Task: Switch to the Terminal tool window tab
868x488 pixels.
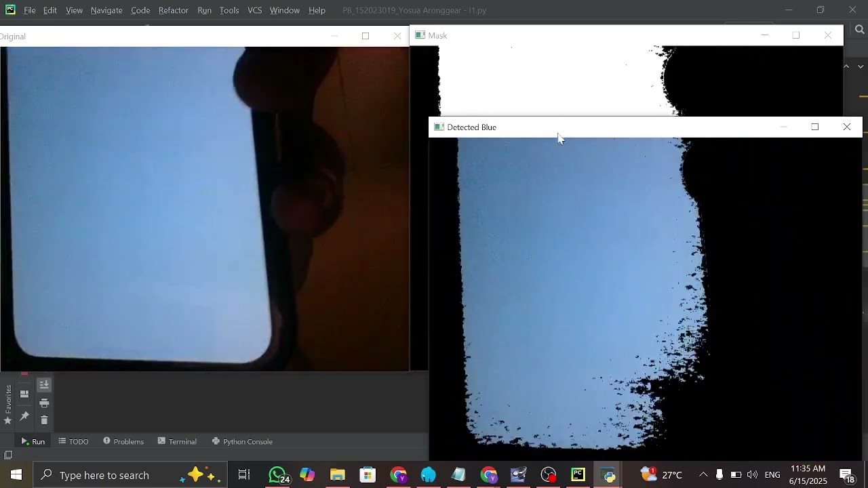Action: point(177,441)
